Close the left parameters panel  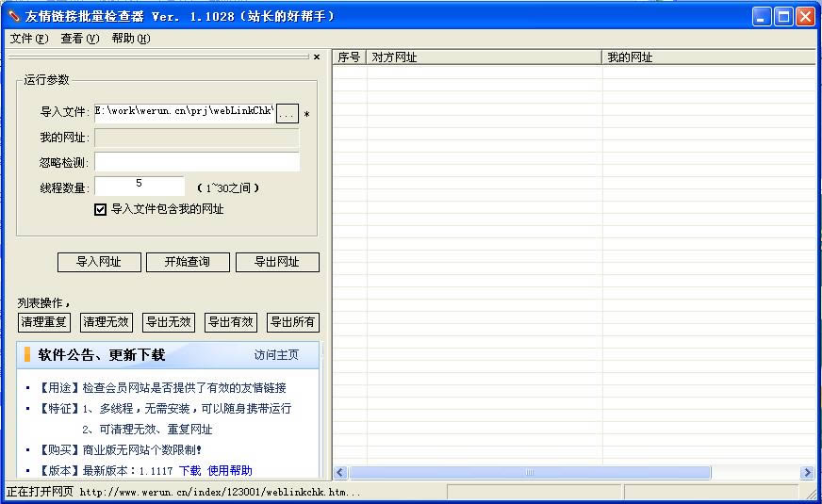[x=317, y=57]
